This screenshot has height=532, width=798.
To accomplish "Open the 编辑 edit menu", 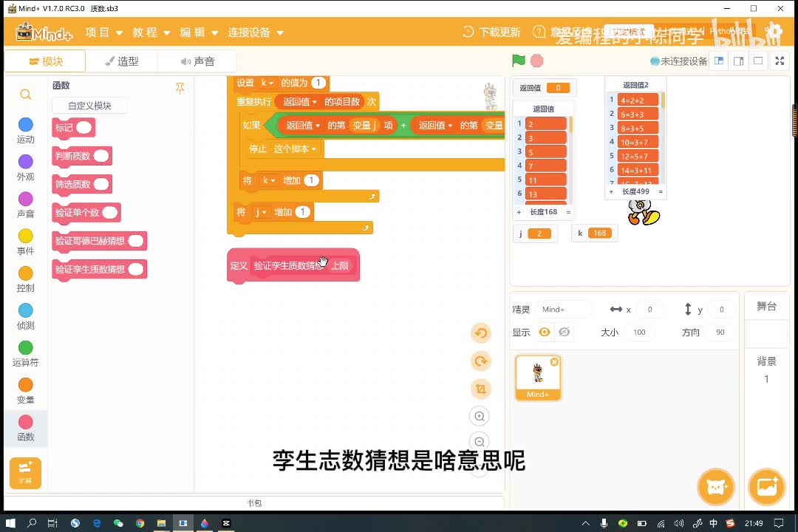I will [x=199, y=33].
